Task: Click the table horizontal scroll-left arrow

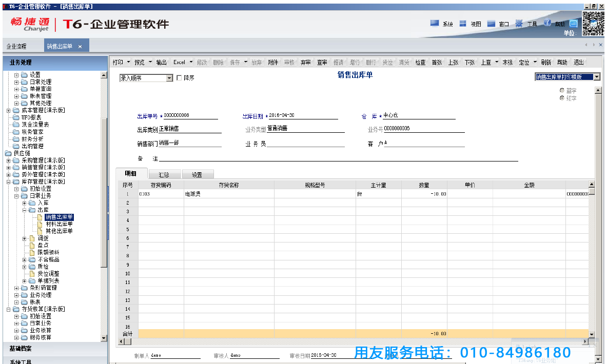Action: pyautogui.click(x=122, y=341)
